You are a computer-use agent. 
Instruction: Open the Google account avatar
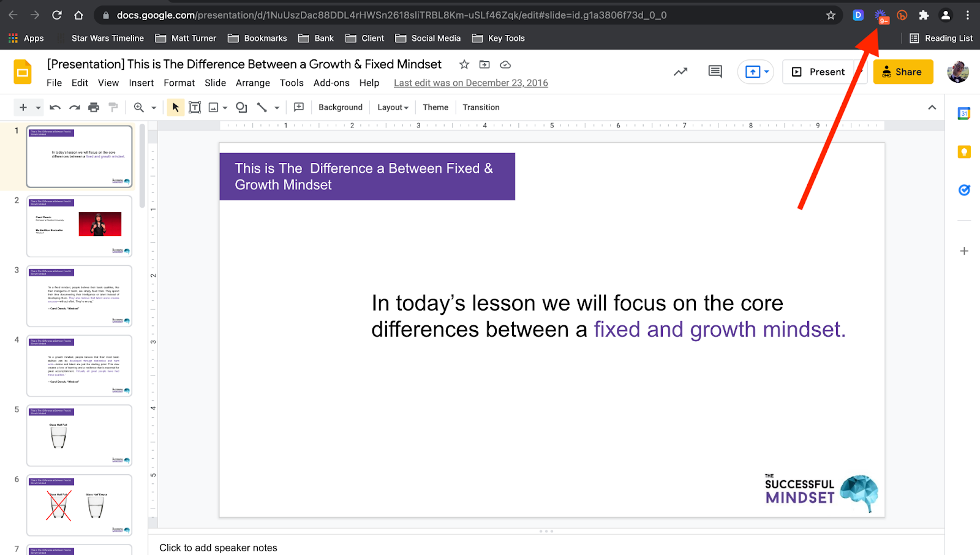coord(958,72)
